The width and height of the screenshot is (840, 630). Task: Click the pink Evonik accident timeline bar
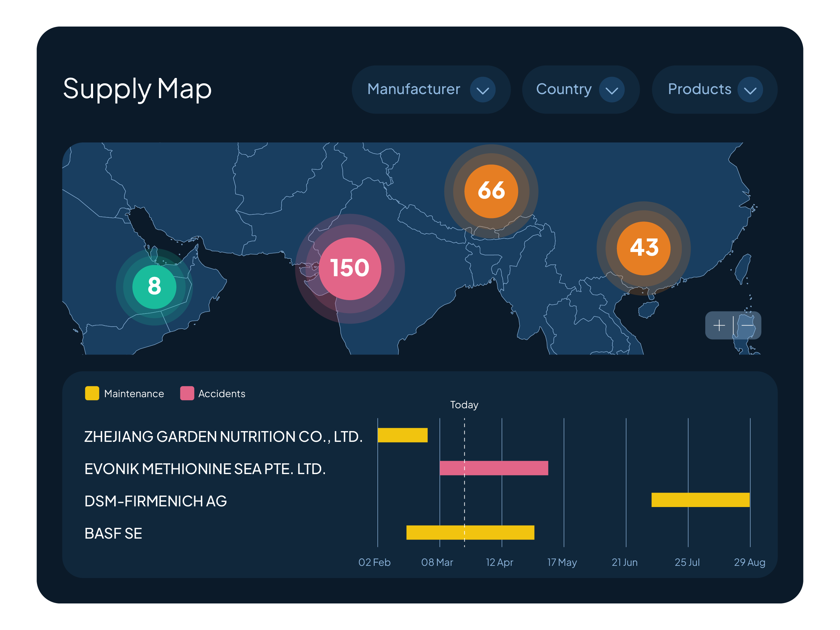tap(493, 468)
